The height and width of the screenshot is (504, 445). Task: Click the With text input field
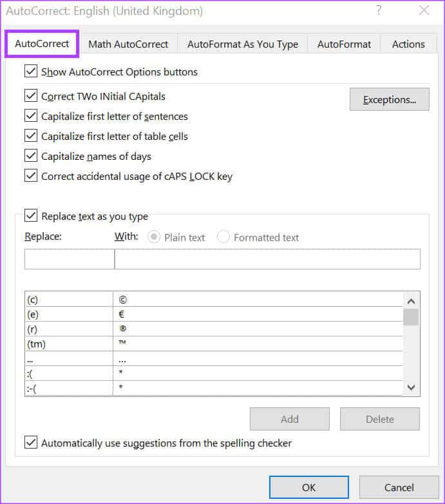point(267,258)
